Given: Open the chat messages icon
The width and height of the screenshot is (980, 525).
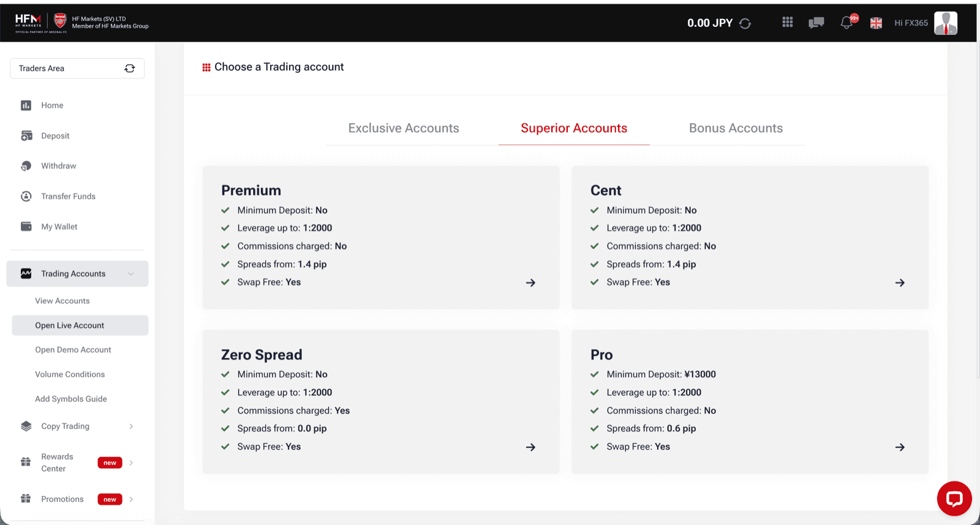Looking at the screenshot, I should (x=816, y=23).
